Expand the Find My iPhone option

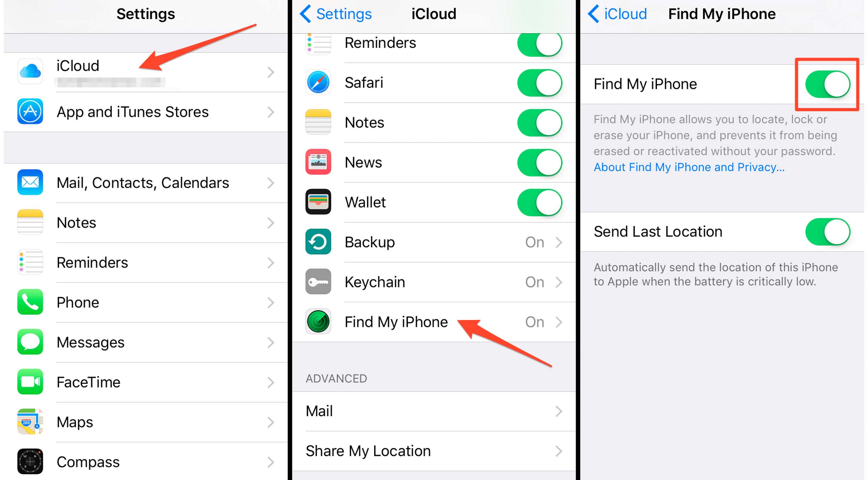click(434, 321)
